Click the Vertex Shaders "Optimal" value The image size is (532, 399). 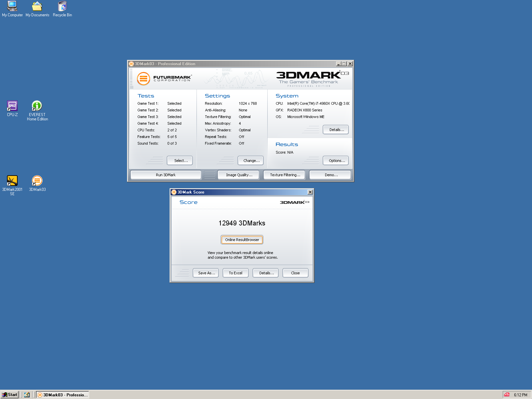coord(245,130)
